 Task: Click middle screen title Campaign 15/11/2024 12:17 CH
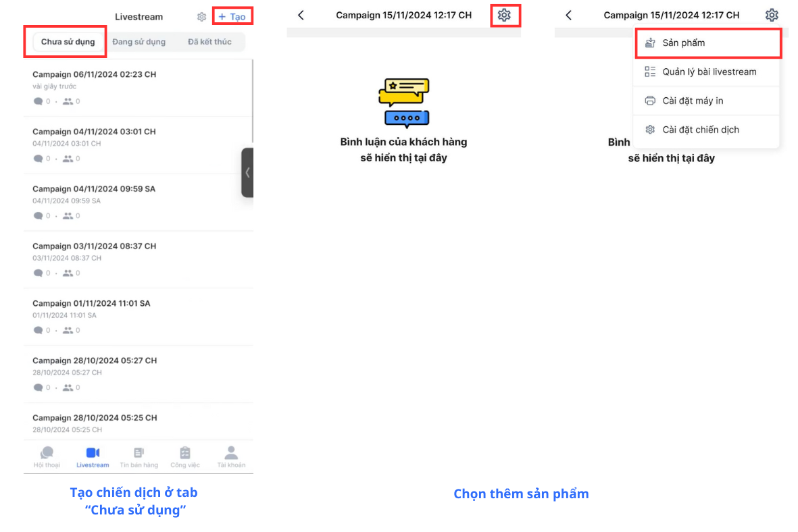tap(403, 16)
